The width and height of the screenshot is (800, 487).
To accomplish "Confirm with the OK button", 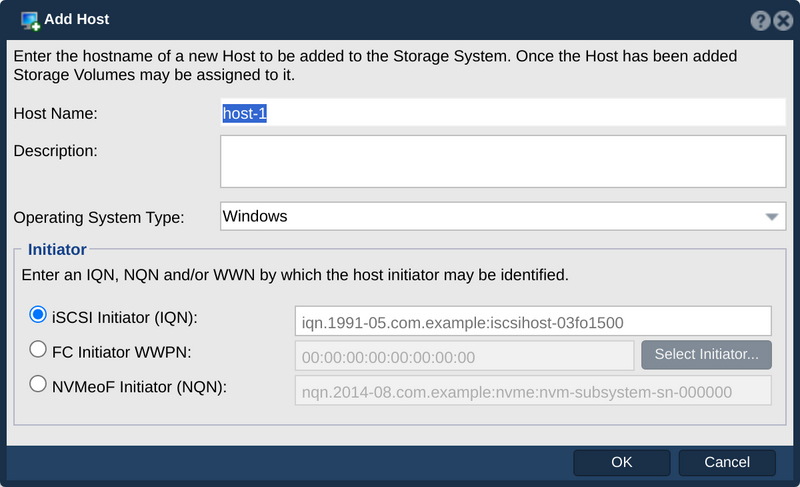I will (621, 462).
